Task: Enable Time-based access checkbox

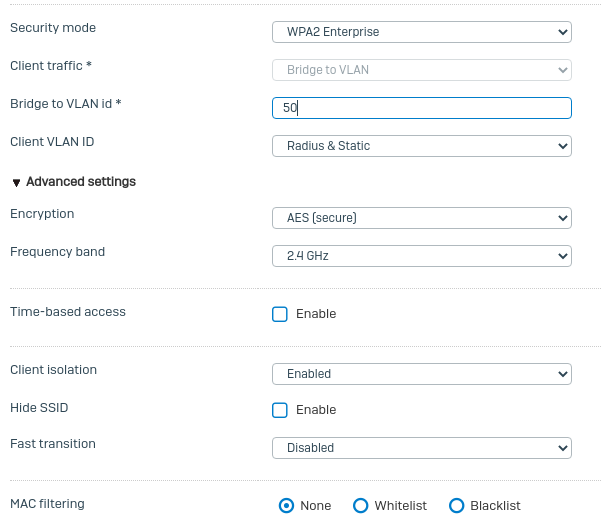Action: coord(280,314)
